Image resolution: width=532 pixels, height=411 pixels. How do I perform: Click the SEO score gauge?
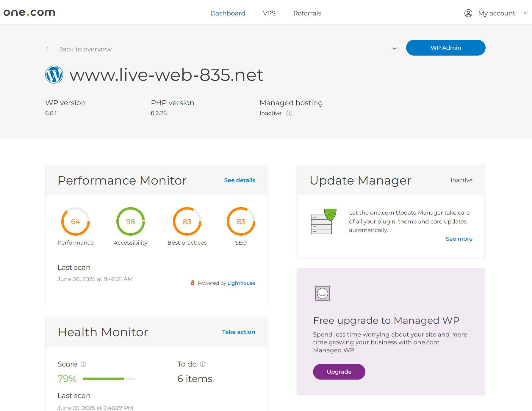(241, 221)
